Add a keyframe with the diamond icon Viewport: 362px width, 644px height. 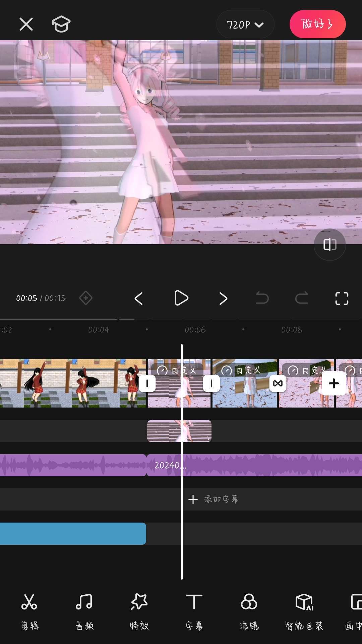click(86, 298)
